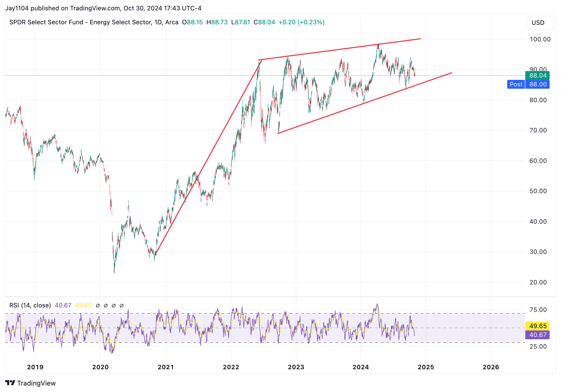Click the blue Post label

pyautogui.click(x=516, y=84)
